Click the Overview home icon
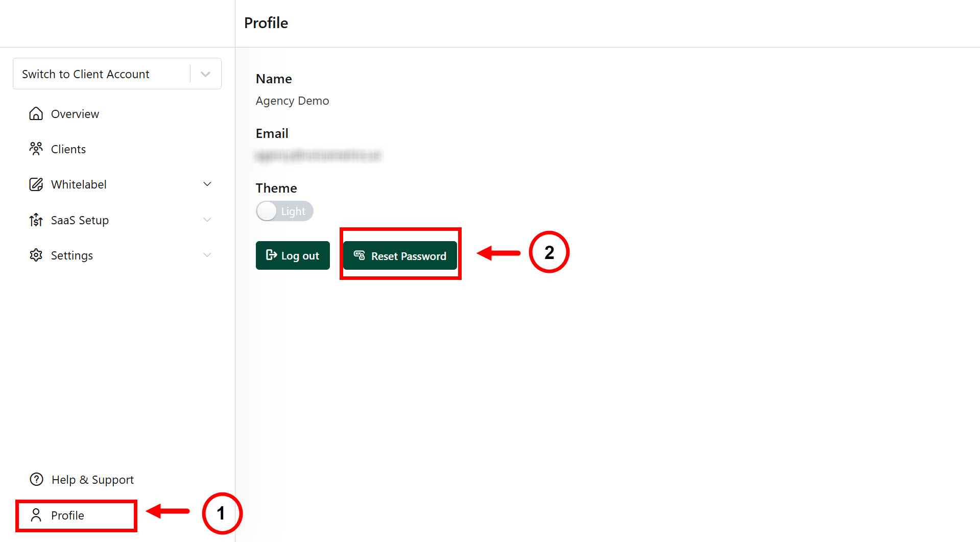 coord(36,113)
